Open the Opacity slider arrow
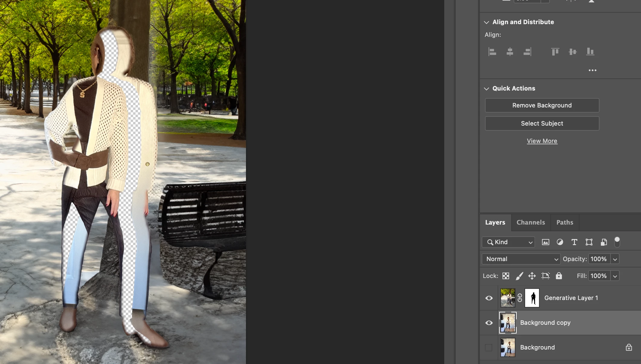Screen dimensions: 641x364 [x=615, y=259]
